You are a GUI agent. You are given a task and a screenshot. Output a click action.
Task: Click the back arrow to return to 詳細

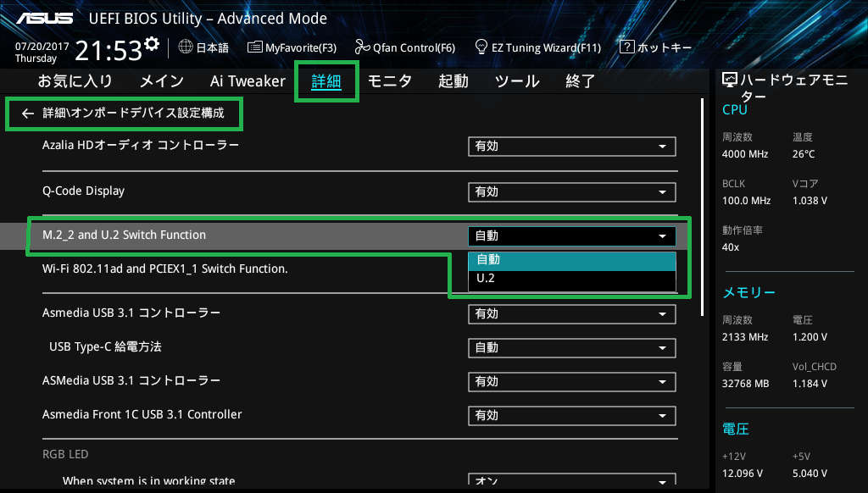tap(28, 114)
